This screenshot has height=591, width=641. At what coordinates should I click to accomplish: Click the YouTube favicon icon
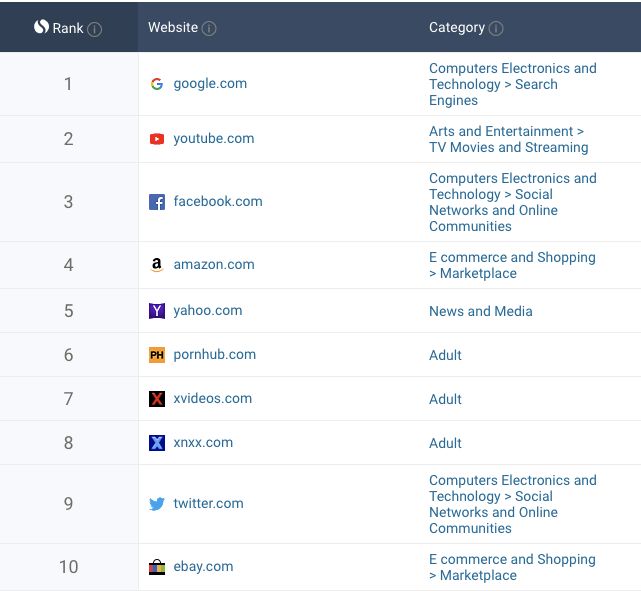(157, 139)
